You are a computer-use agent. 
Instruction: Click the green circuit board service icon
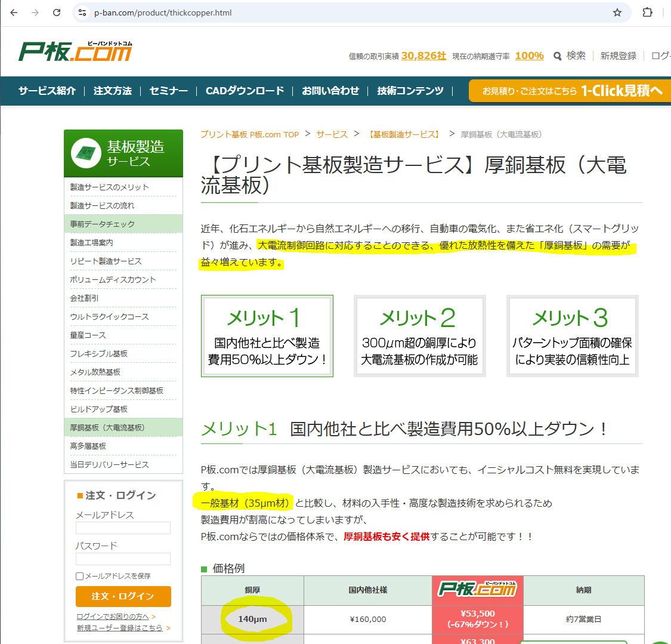[86, 153]
